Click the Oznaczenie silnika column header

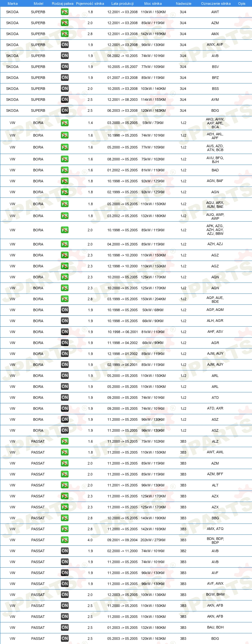click(216, 4)
